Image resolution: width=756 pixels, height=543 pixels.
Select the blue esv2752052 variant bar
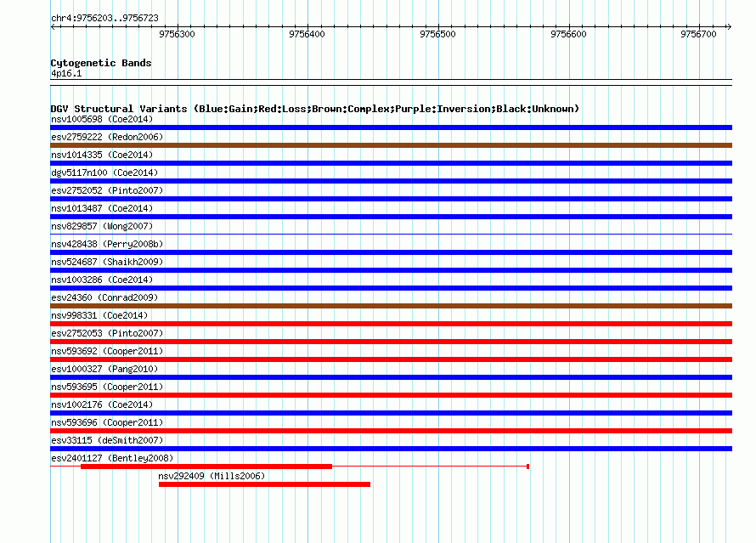tap(391, 199)
